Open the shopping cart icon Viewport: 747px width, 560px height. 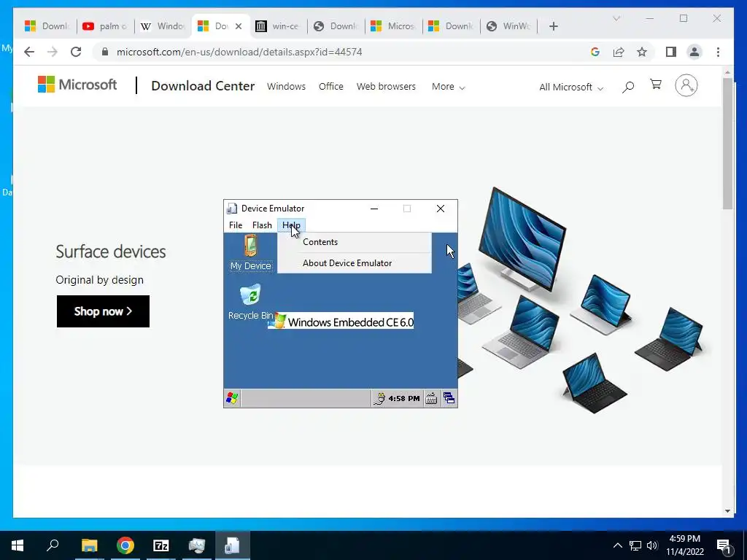point(656,85)
